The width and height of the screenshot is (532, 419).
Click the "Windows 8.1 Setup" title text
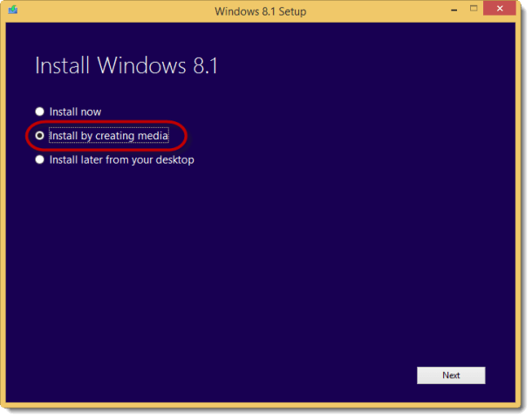pos(260,11)
